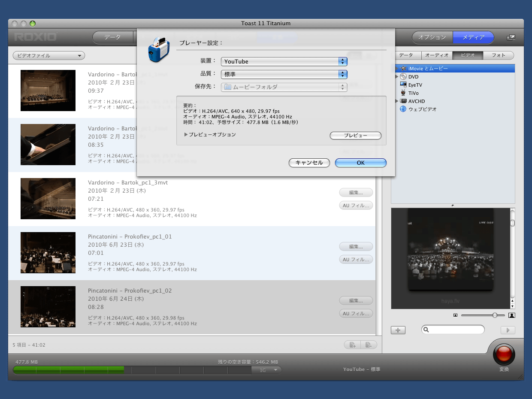Screen dimensions: 532x399
Task: Start conversion with the red 変換 button
Action: (504, 354)
